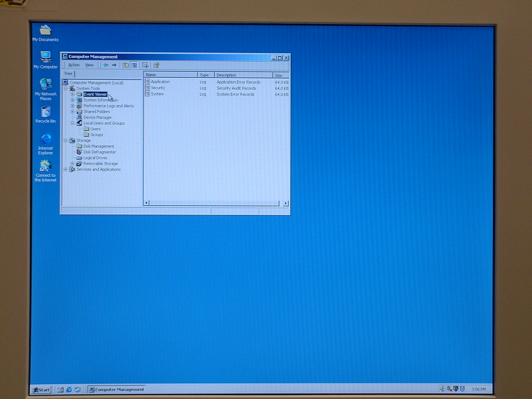Click the Help toolbar icon

(156, 66)
